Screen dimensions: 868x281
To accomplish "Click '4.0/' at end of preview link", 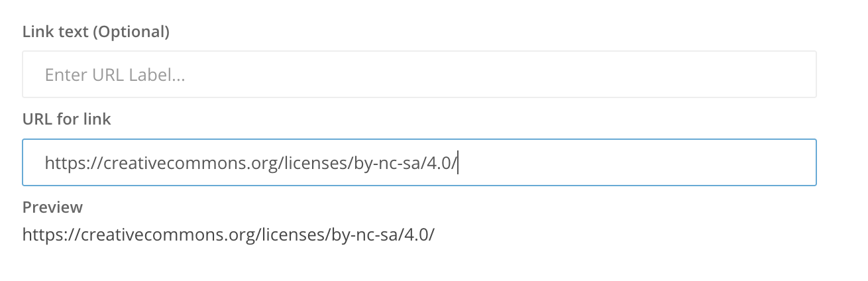I will (419, 234).
